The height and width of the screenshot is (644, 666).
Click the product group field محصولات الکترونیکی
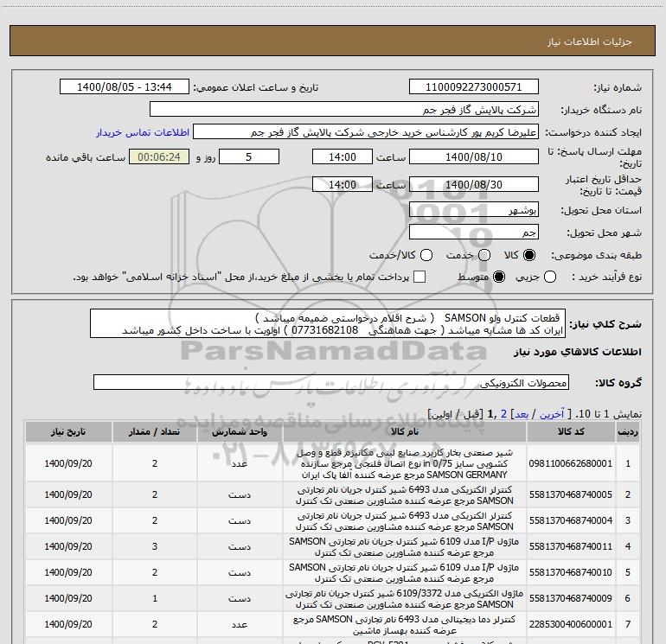(x=331, y=382)
